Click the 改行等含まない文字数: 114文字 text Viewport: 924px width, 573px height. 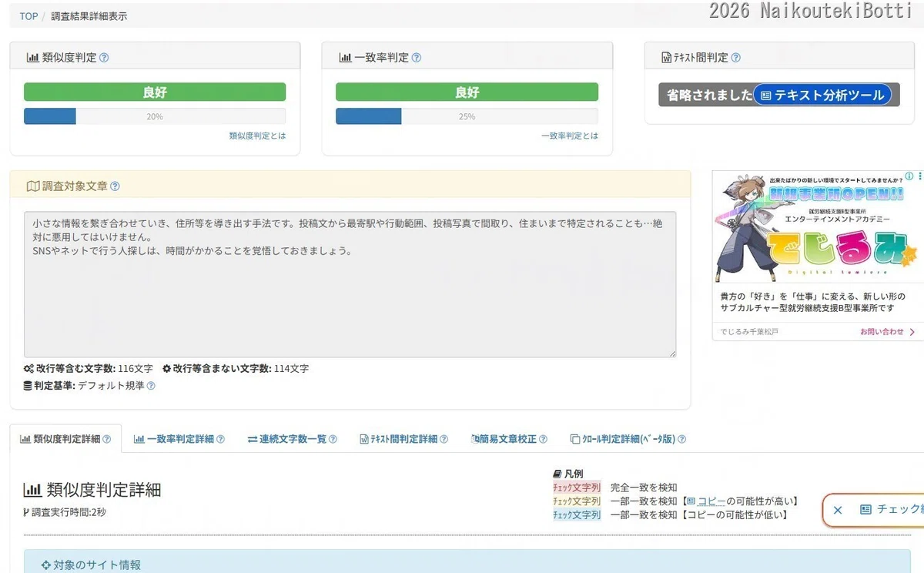pyautogui.click(x=236, y=369)
